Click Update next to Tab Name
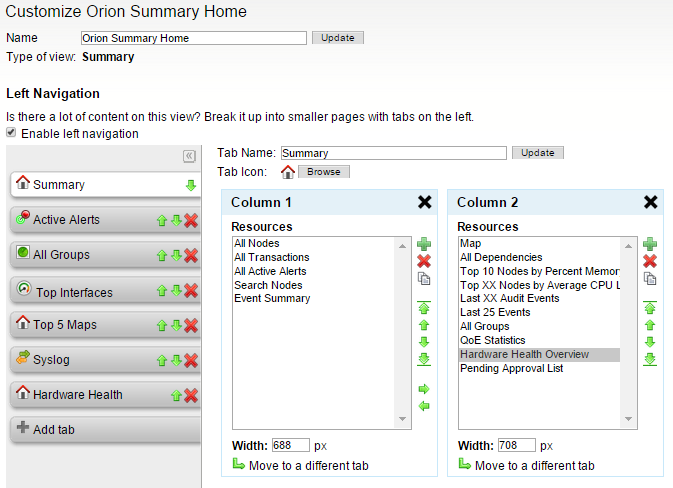The height and width of the screenshot is (488, 673). (538, 153)
